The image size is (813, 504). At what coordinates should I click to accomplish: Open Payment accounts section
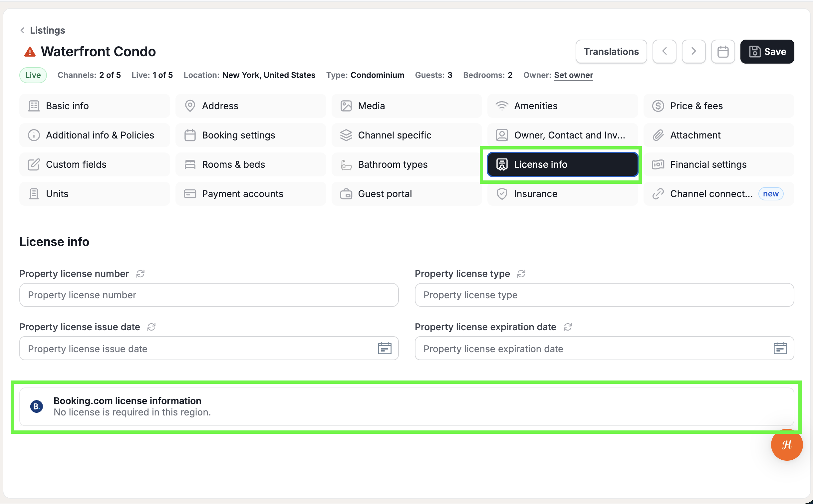click(251, 194)
